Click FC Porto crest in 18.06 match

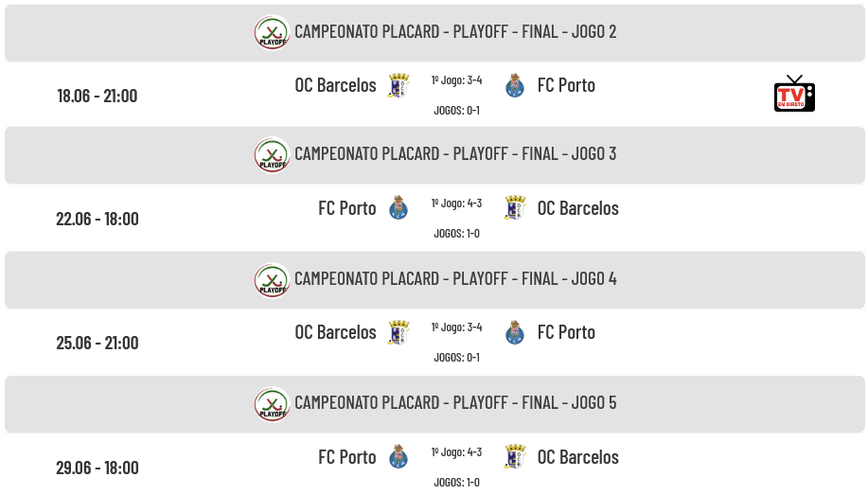click(x=515, y=85)
